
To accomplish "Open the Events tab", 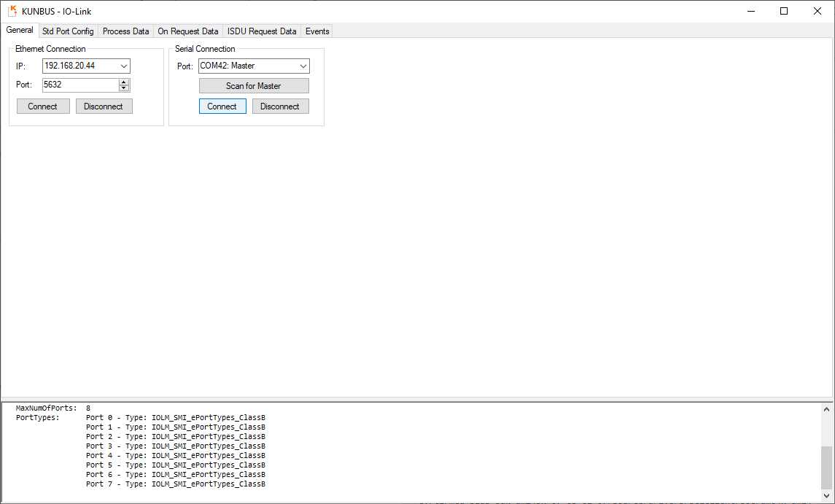I will tap(317, 31).
